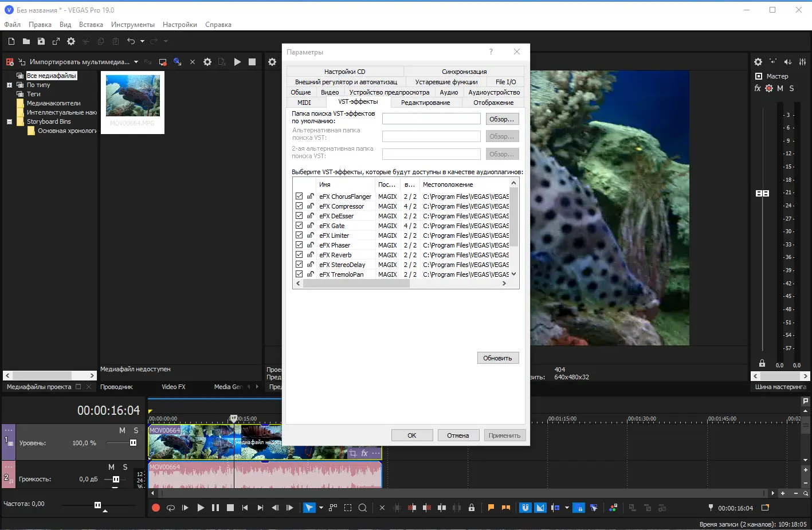
Task: Toggle loop playback in the transport bar
Action: [171, 508]
